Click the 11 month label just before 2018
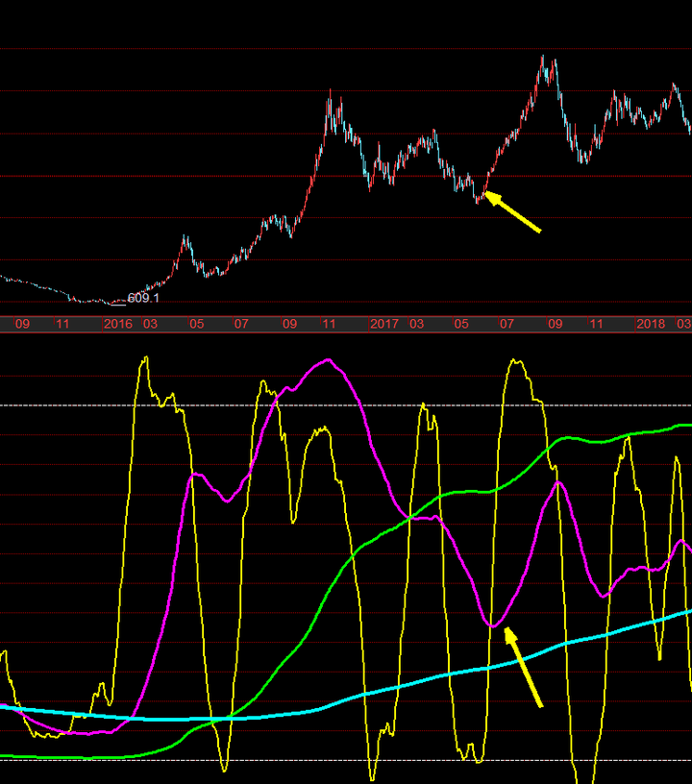 pyautogui.click(x=596, y=324)
